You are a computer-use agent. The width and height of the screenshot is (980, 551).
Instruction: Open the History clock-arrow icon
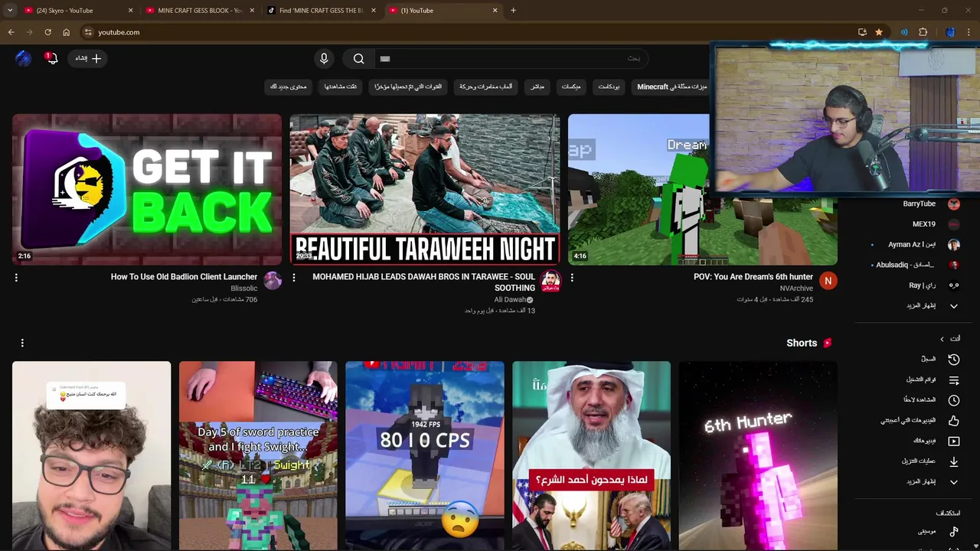(954, 359)
